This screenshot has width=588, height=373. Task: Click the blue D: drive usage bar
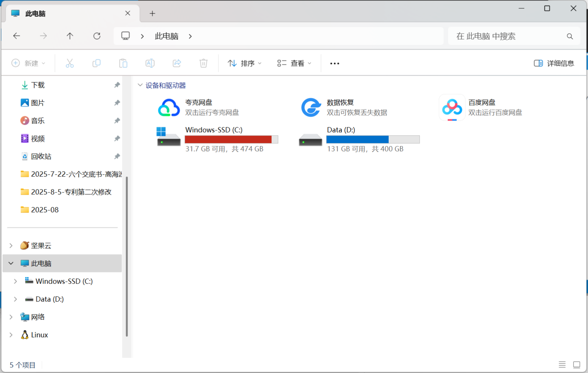(x=373, y=139)
